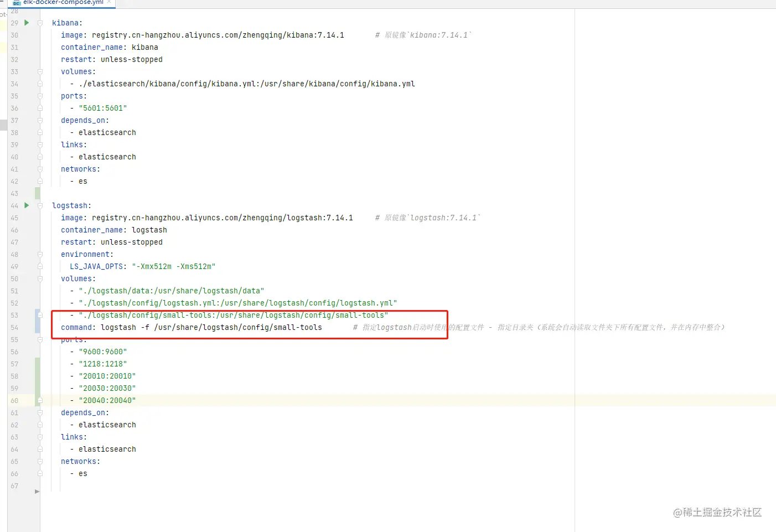Run the logstash service from its gutter arrow
776x532 pixels.
[27, 205]
